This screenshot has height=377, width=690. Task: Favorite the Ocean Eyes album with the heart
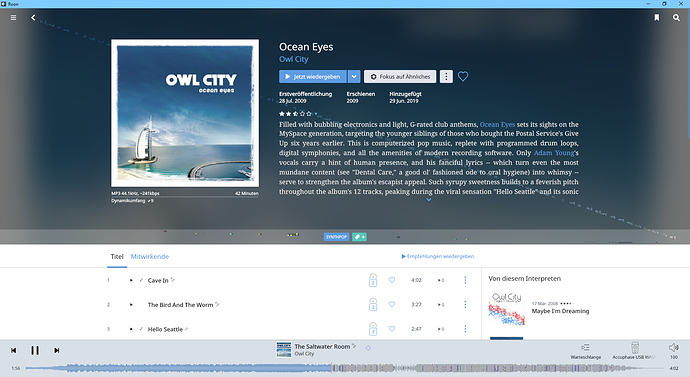[463, 77]
